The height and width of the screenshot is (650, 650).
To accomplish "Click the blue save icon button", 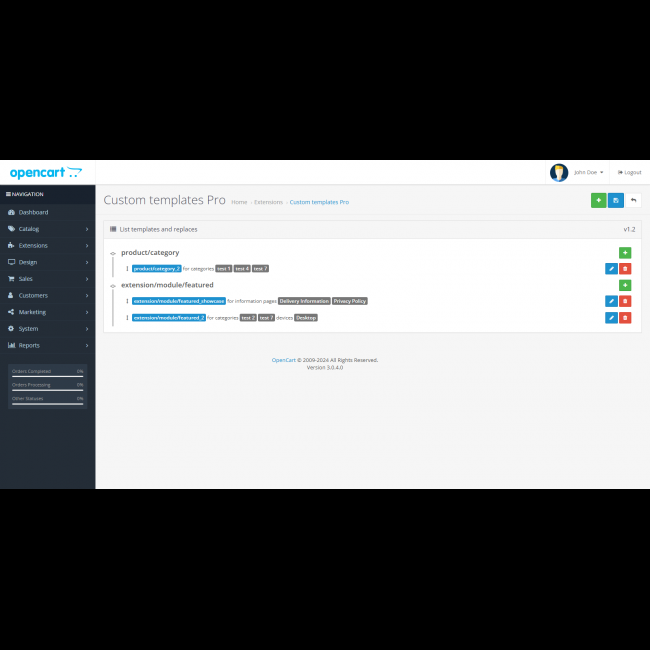I will (616, 201).
